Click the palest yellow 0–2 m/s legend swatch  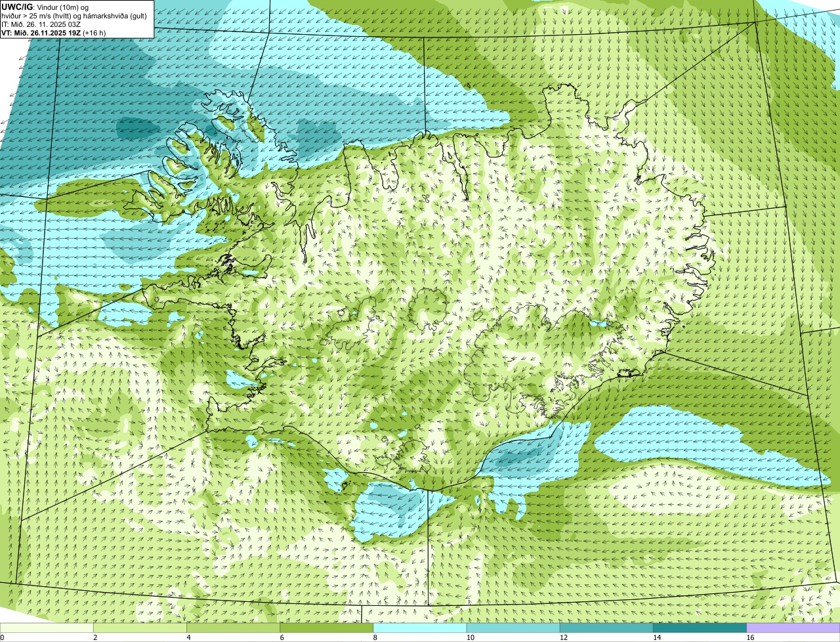(47, 628)
